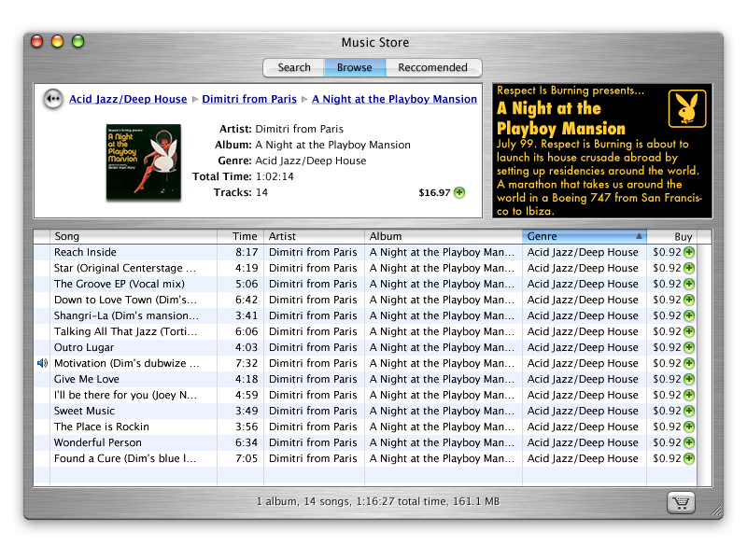Click the Playboy bunny logo in the banner
Image resolution: width=747 pixels, height=560 pixels.
point(687,108)
